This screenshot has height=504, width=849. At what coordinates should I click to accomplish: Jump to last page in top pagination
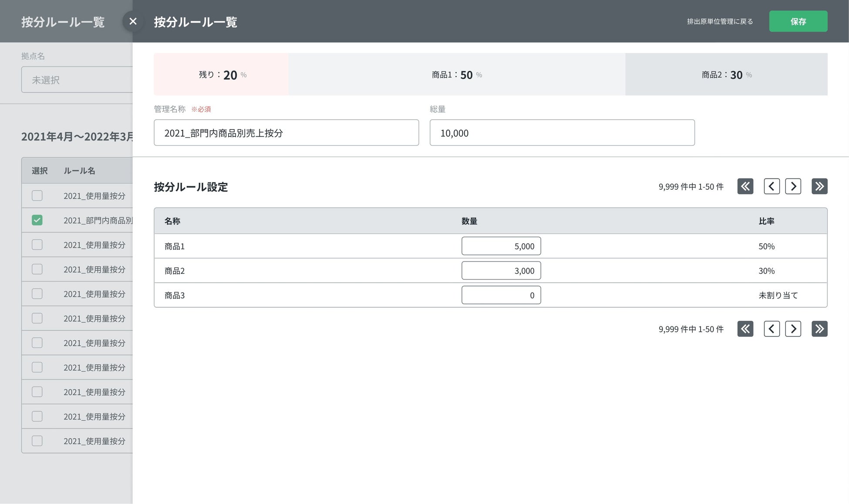(x=819, y=186)
